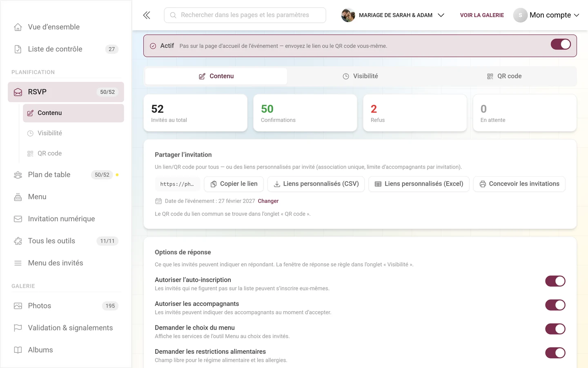Viewport: 588px width, 368px height.
Task: Toggle Autoriser les accompagnants switch
Action: tap(555, 305)
